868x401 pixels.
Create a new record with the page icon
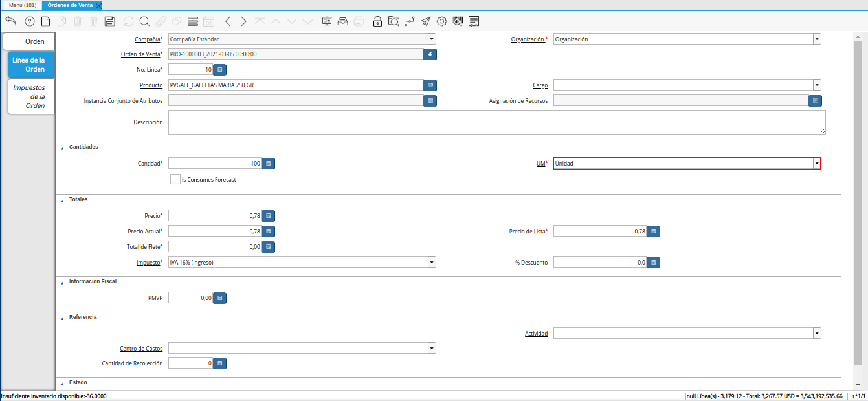[x=45, y=21]
